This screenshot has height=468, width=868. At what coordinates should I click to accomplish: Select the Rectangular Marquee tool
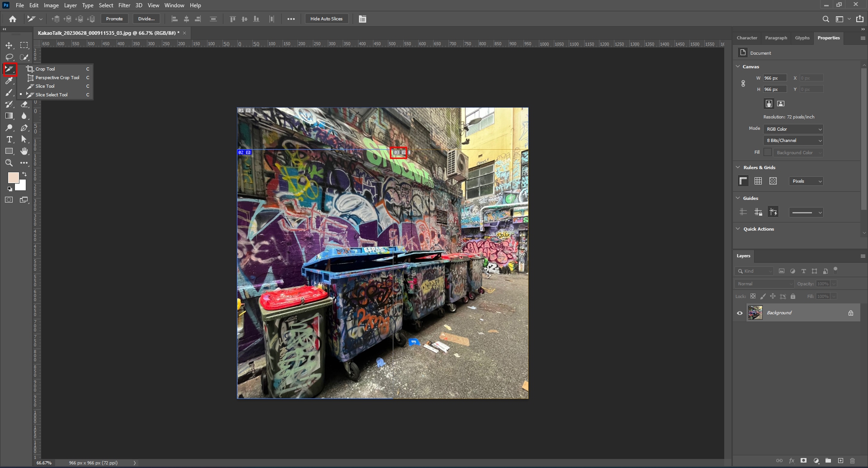coord(24,46)
